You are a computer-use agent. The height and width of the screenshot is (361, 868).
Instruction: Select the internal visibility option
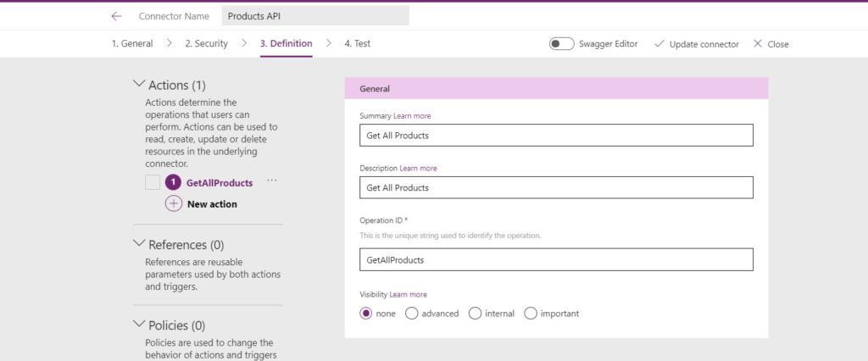(x=475, y=314)
